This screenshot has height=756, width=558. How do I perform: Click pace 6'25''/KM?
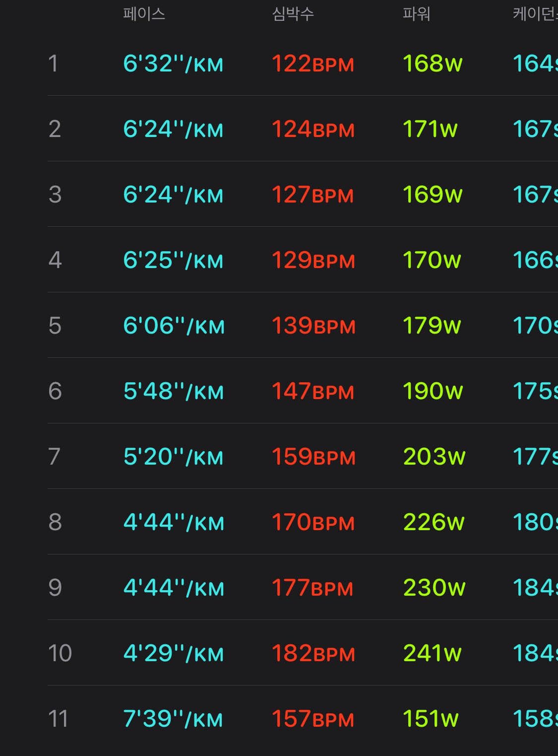click(x=173, y=260)
